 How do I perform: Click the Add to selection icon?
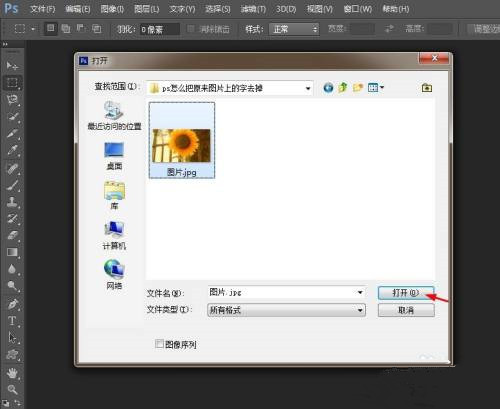click(66, 29)
